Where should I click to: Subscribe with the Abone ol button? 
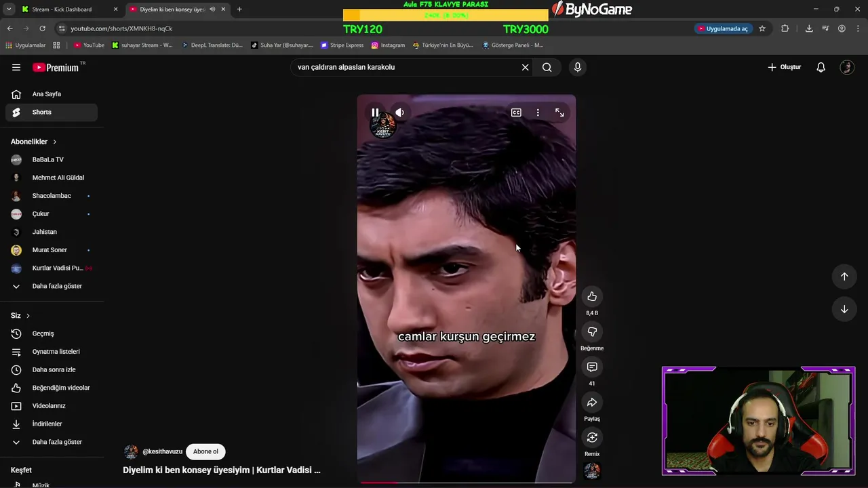205,451
